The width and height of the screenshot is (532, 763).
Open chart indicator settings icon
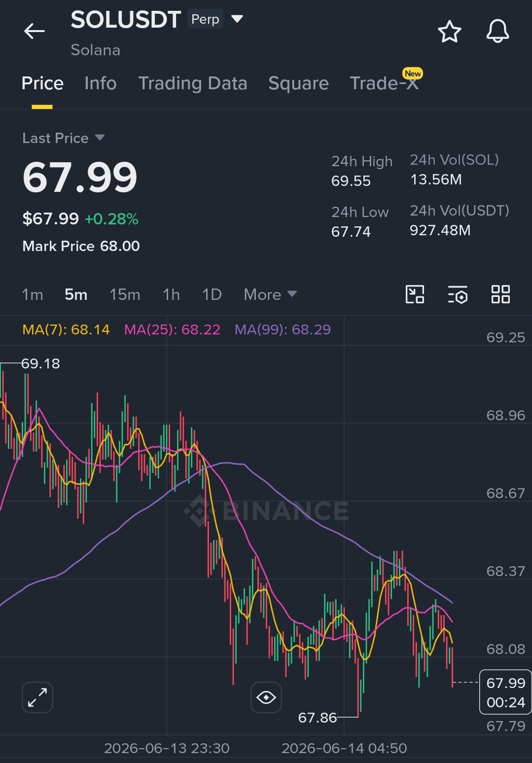click(x=458, y=294)
